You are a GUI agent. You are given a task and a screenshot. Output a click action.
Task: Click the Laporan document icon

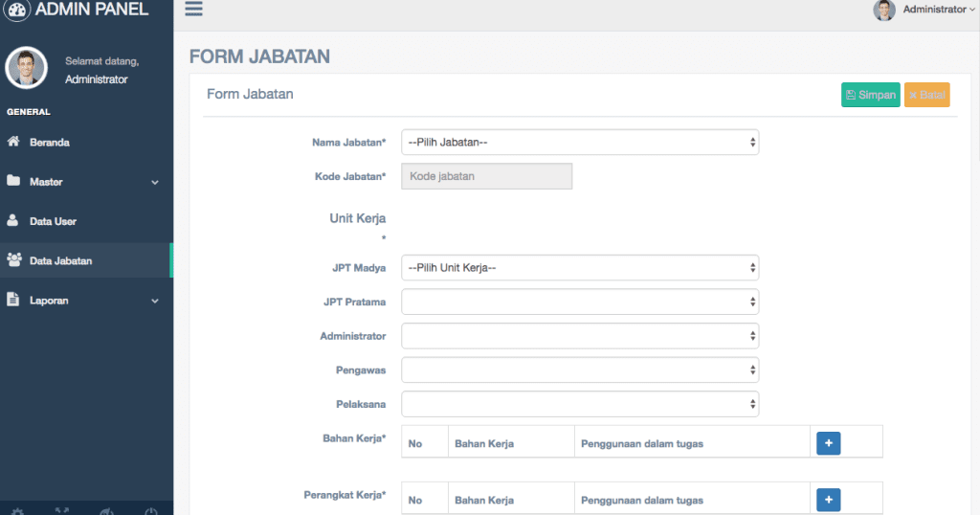13,300
